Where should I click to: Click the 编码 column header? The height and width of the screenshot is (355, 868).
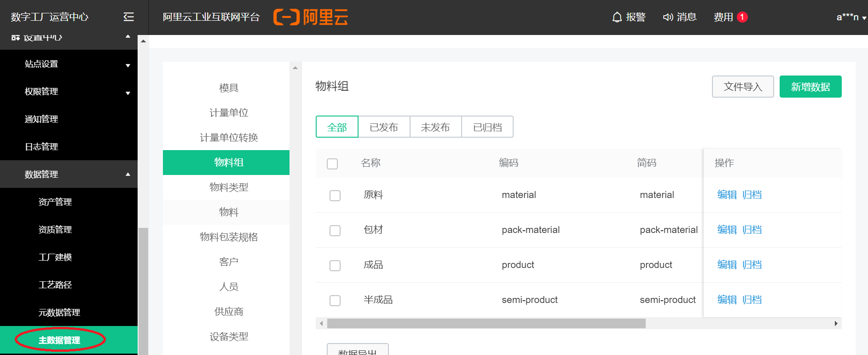click(509, 163)
